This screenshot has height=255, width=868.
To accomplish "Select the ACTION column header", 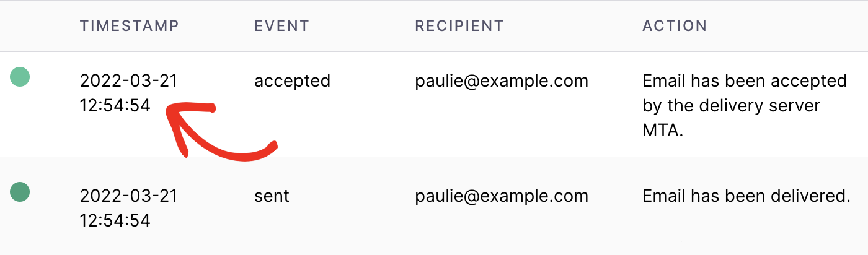I will pos(675,26).
